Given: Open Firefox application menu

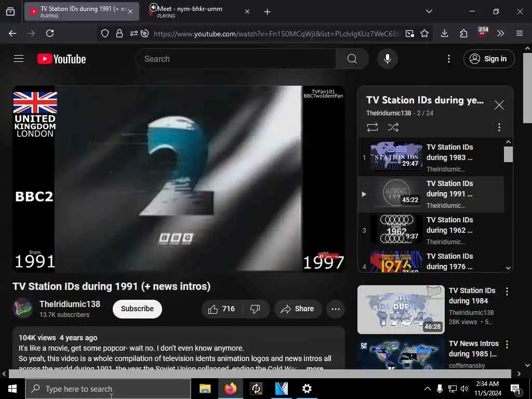Looking at the screenshot, I should coord(519,33).
